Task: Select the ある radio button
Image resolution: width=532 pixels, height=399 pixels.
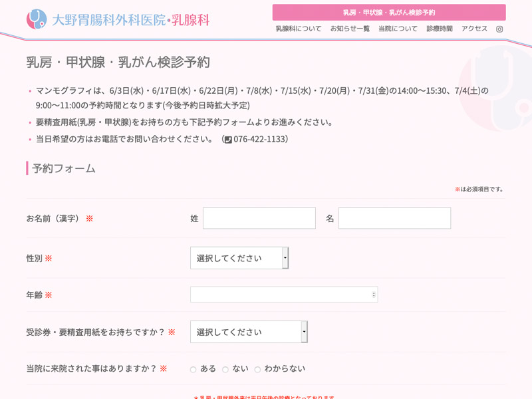Action: [193, 369]
